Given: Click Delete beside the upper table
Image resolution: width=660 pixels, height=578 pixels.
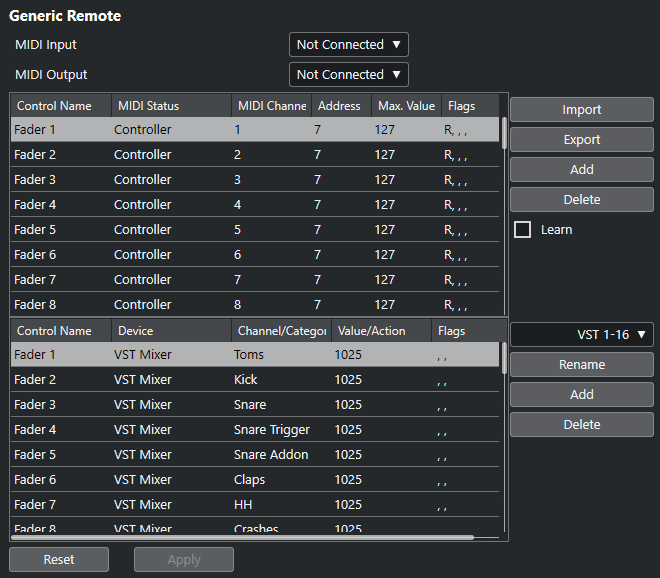Looking at the screenshot, I should (x=582, y=200).
